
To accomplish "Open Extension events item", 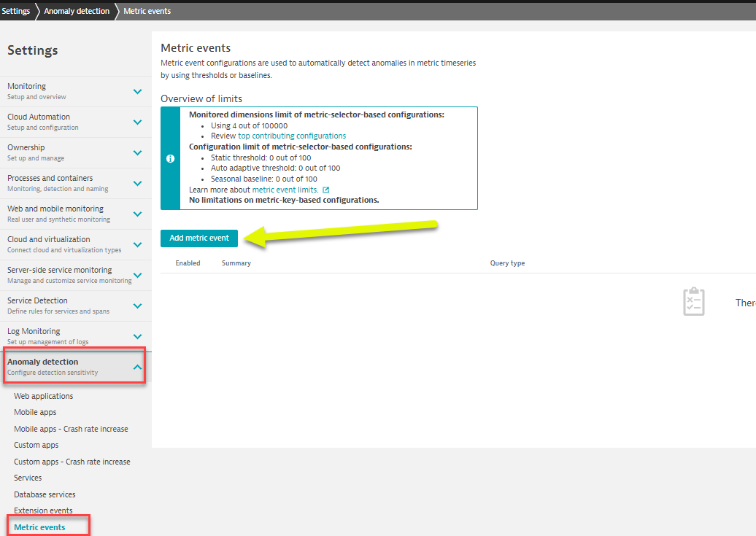I will (43, 510).
